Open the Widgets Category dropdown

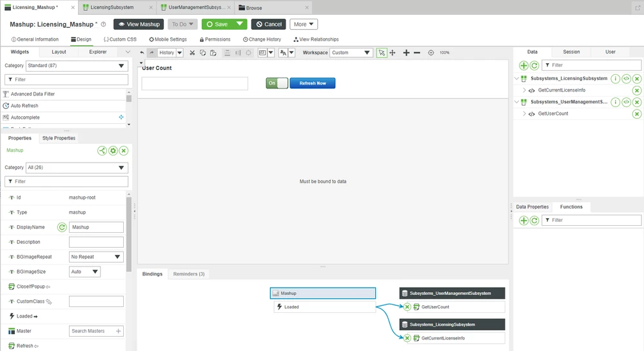click(x=77, y=66)
